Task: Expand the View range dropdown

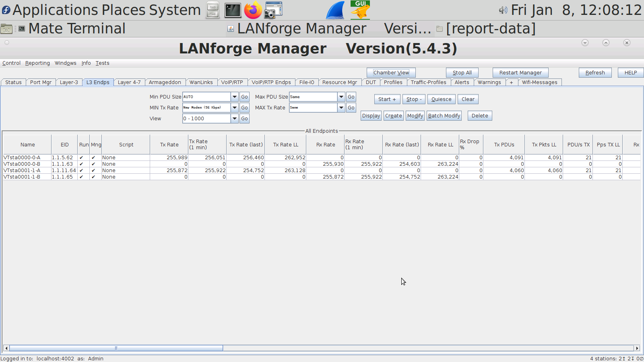Action: pyautogui.click(x=235, y=119)
